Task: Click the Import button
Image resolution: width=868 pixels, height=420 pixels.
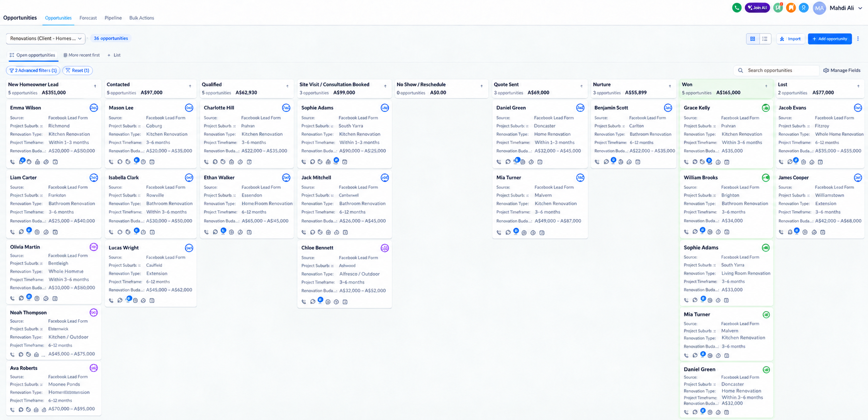Action: coord(791,39)
